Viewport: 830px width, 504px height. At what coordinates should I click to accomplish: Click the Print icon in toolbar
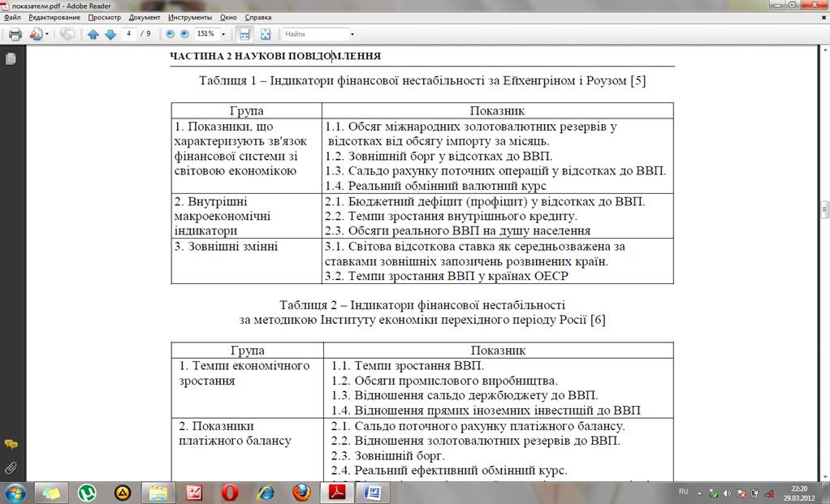tap(14, 34)
